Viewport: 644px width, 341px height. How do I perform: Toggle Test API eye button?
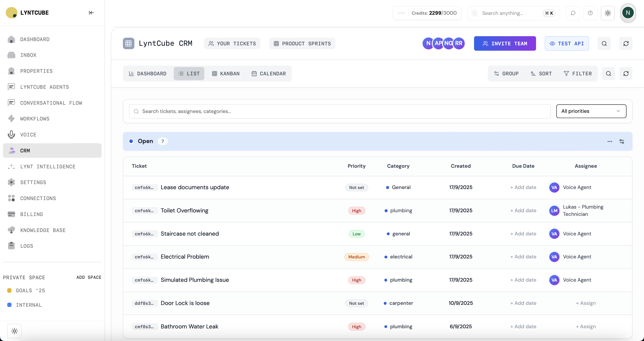tap(566, 43)
